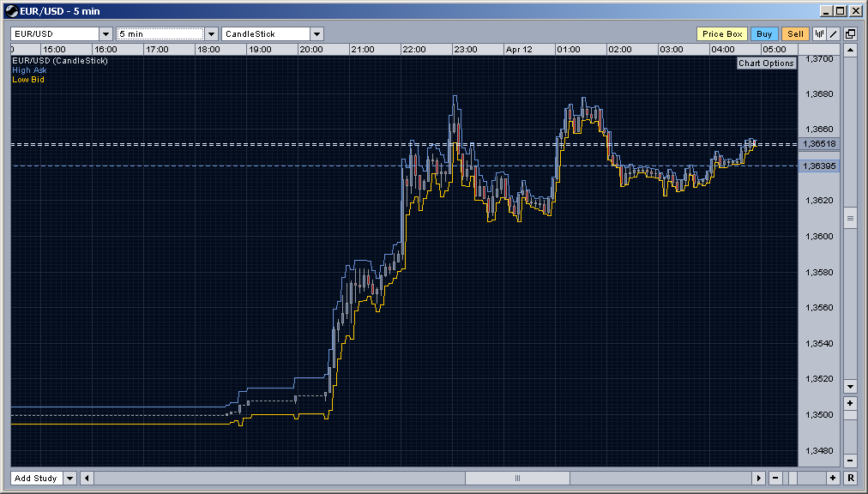Viewport: 868px width, 494px height.
Task: Click the vertical zoom in plus button
Action: click(850, 403)
